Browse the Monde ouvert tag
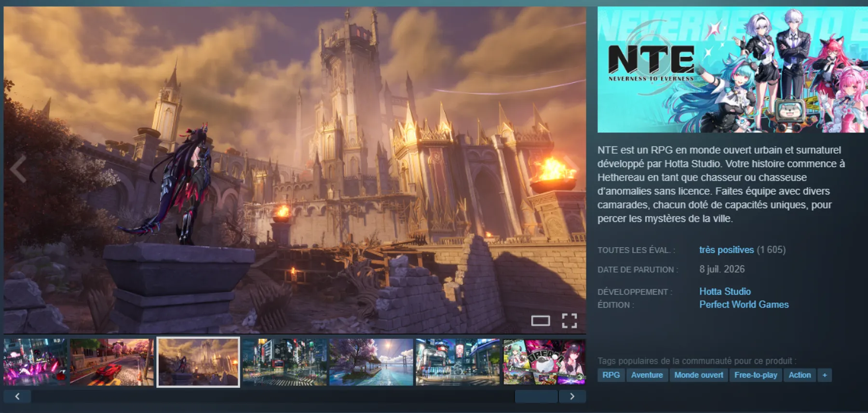 click(699, 375)
